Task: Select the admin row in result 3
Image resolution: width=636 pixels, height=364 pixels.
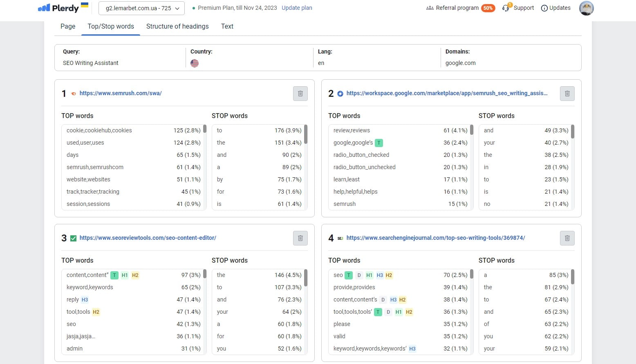Action: [x=133, y=348]
